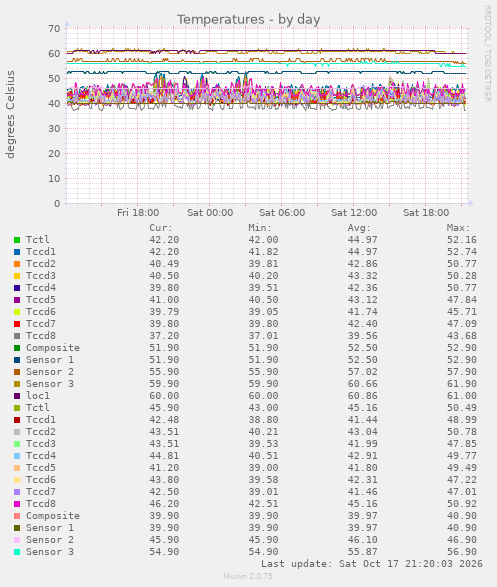Click the RRDTOOL / TOBI OETIKER watermark
The width and height of the screenshot is (497, 587).
point(488,54)
